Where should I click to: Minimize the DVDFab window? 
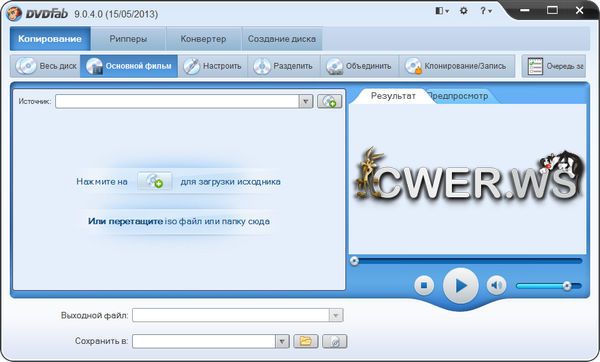point(525,10)
